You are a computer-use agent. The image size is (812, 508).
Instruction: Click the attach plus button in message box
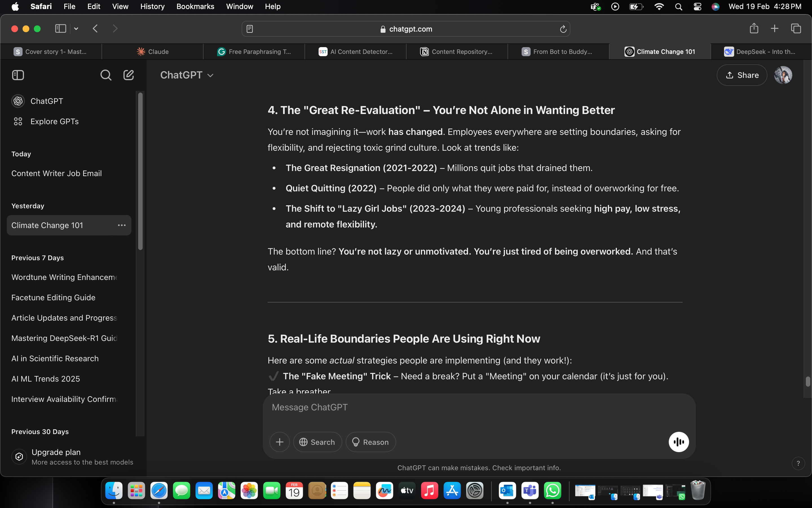[x=279, y=442]
